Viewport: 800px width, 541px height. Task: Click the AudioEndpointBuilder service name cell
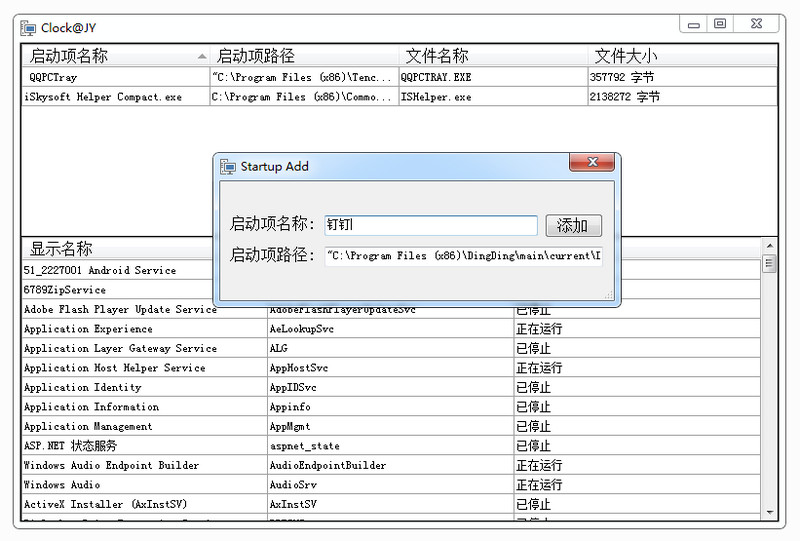pyautogui.click(x=390, y=465)
